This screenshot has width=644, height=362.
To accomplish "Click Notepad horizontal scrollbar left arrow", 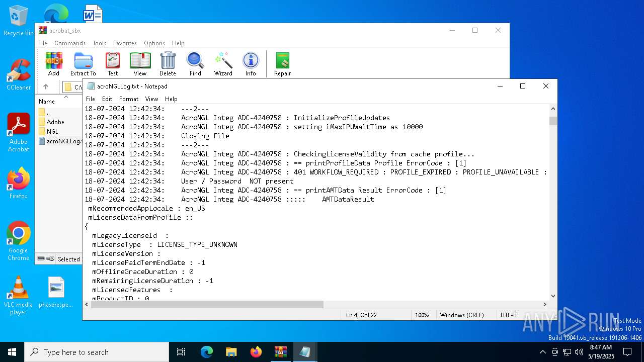I will [x=87, y=304].
